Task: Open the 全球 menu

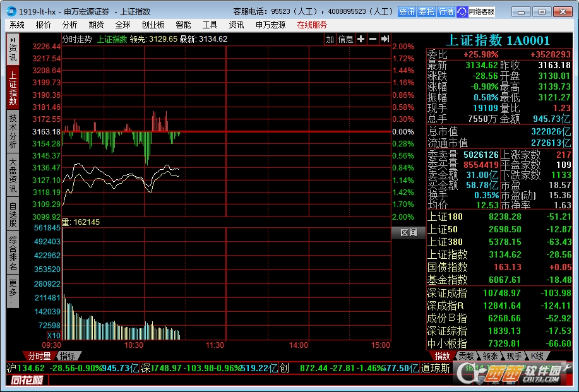Action: (x=123, y=25)
